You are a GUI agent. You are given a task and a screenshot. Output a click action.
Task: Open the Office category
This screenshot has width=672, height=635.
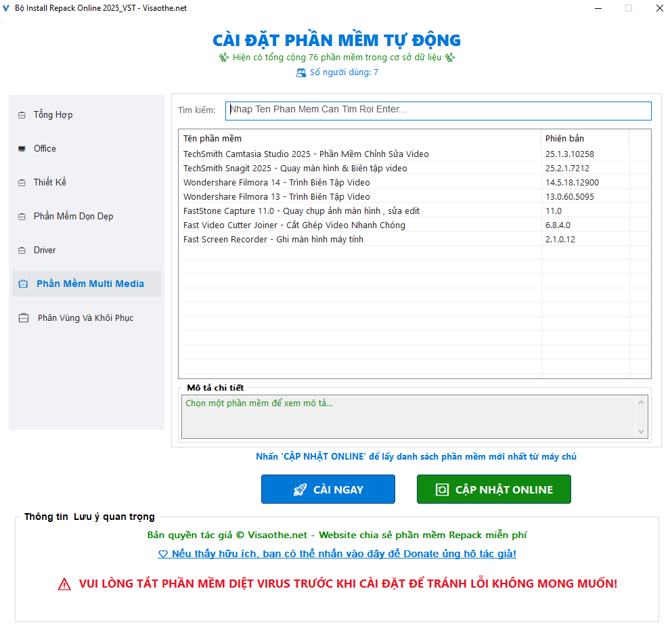[x=87, y=149]
